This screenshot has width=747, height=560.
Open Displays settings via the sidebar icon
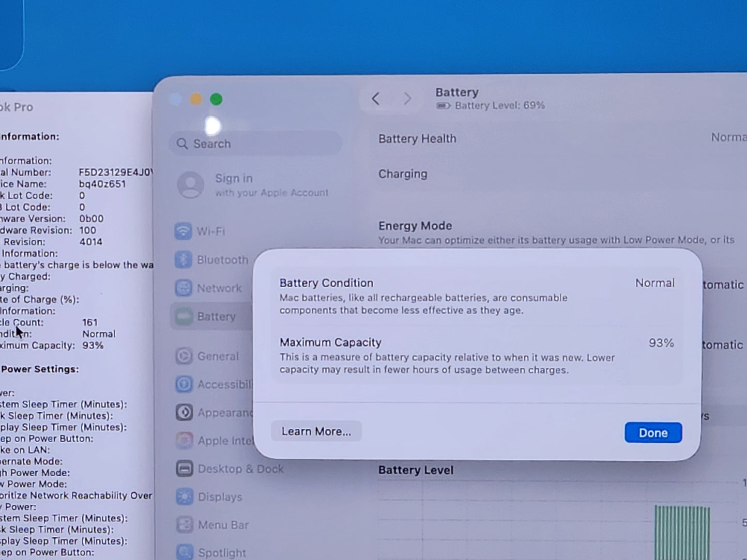(x=185, y=496)
